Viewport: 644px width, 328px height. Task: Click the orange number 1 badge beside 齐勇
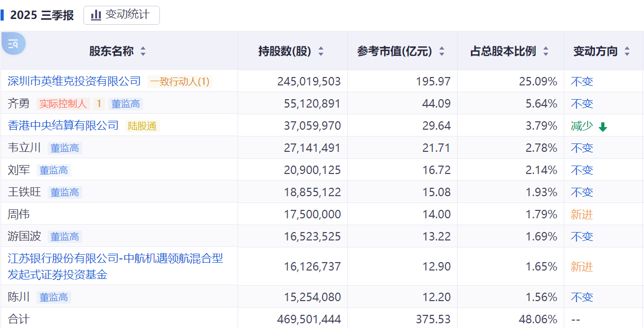coord(99,104)
